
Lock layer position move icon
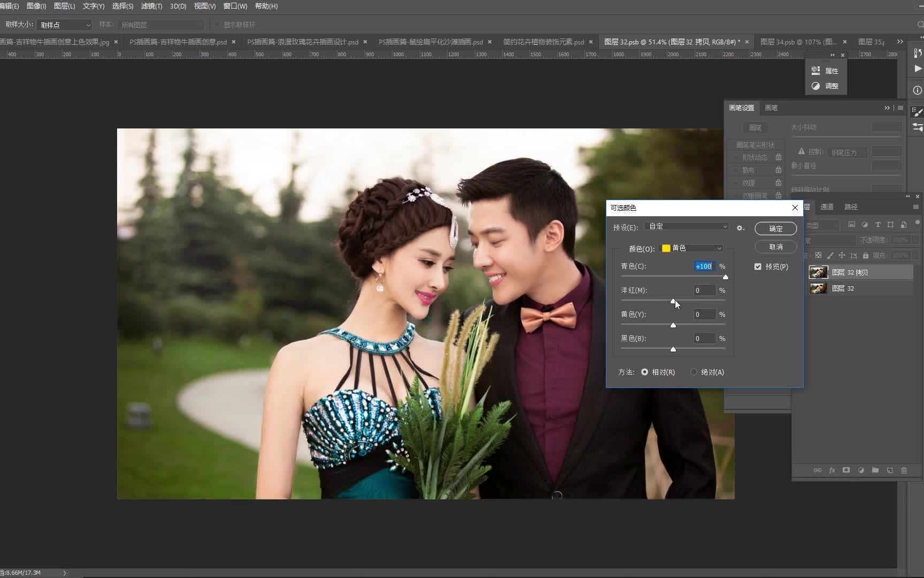(842, 255)
